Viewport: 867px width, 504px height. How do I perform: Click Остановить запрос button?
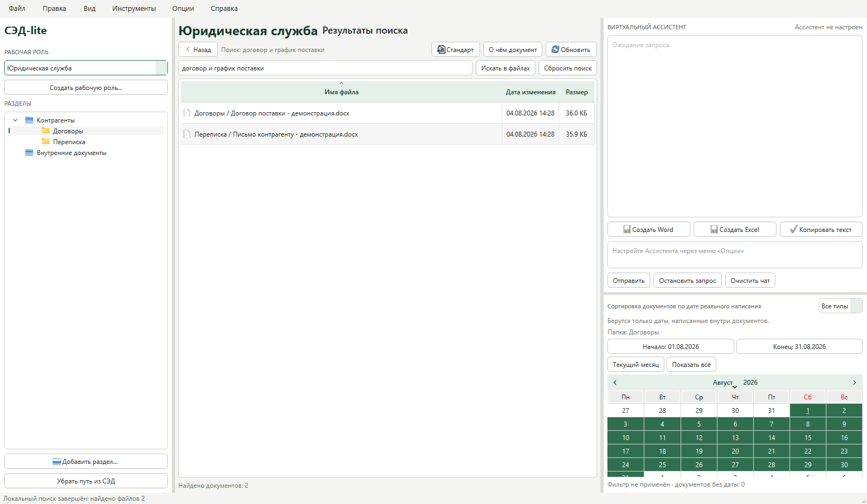(x=688, y=280)
